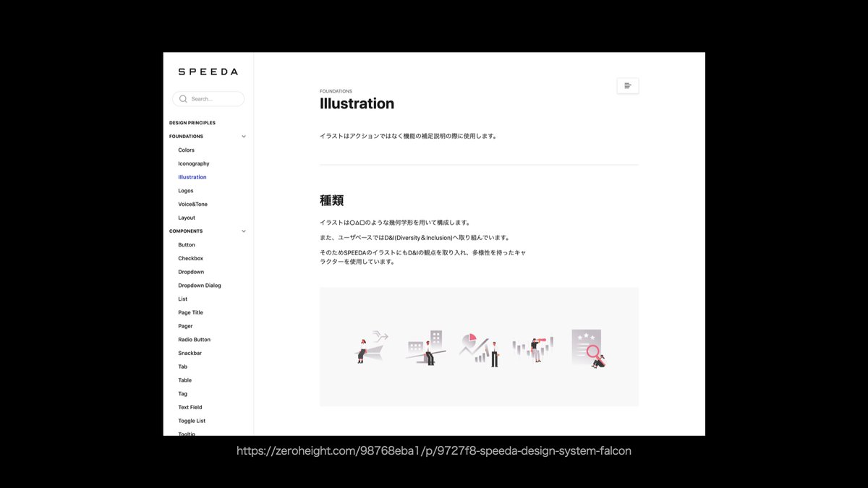
Task: Open the Button component page
Action: click(x=187, y=245)
